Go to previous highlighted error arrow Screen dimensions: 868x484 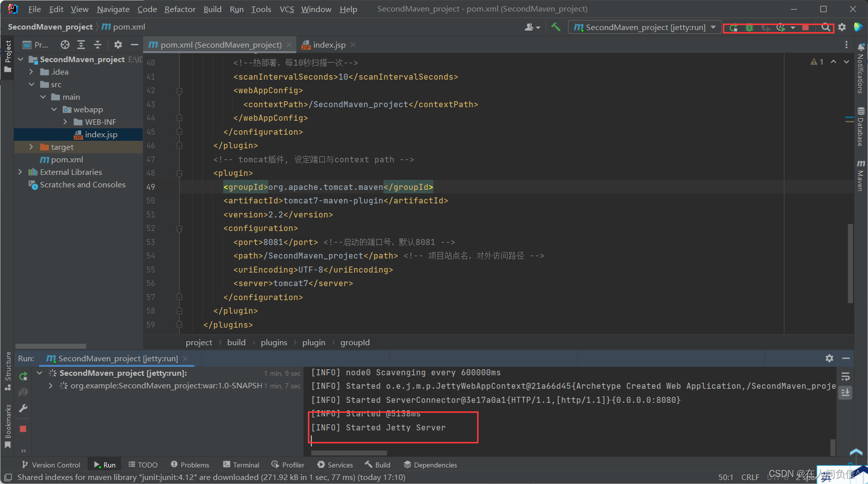[x=833, y=62]
